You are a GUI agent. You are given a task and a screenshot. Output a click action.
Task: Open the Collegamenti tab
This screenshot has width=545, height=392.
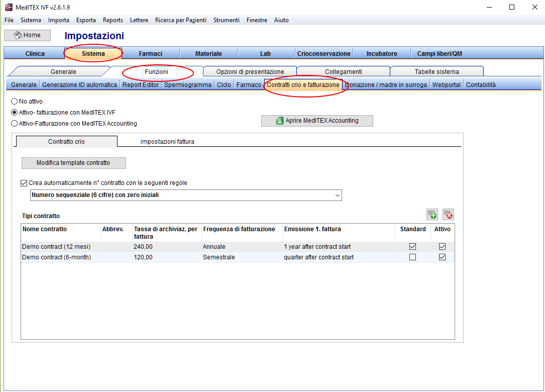(344, 72)
